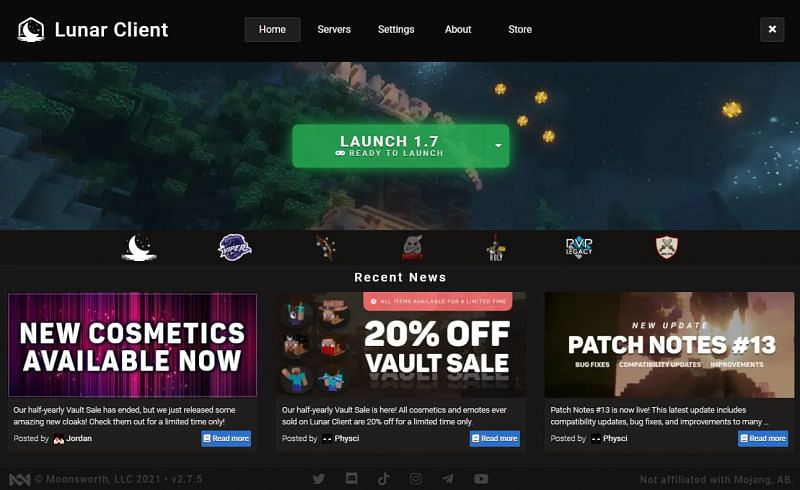Select the PvP Legacy server icon

click(x=579, y=248)
